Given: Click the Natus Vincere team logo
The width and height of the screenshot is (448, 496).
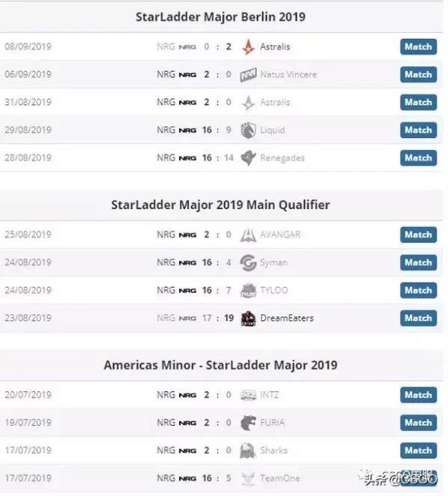Looking at the screenshot, I should click(248, 75).
